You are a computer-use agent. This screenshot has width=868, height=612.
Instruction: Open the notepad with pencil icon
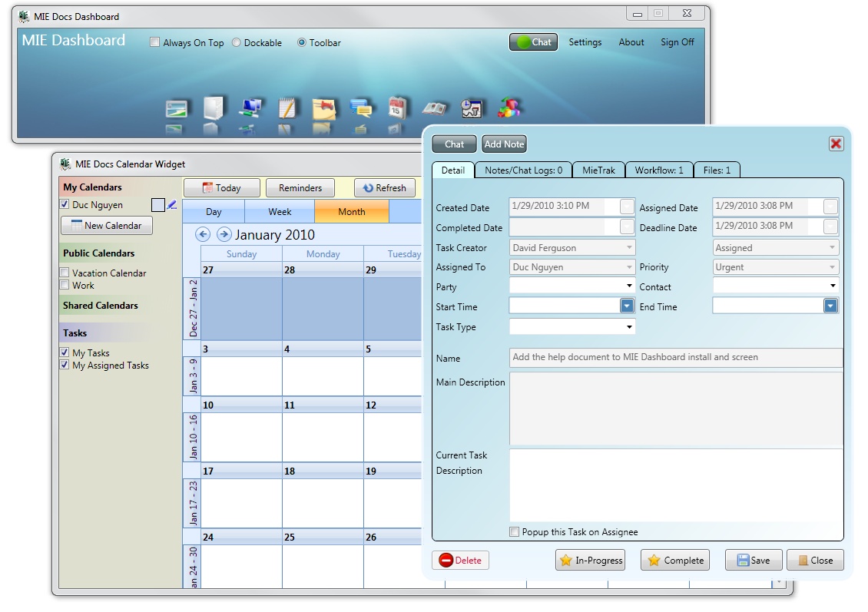click(287, 108)
